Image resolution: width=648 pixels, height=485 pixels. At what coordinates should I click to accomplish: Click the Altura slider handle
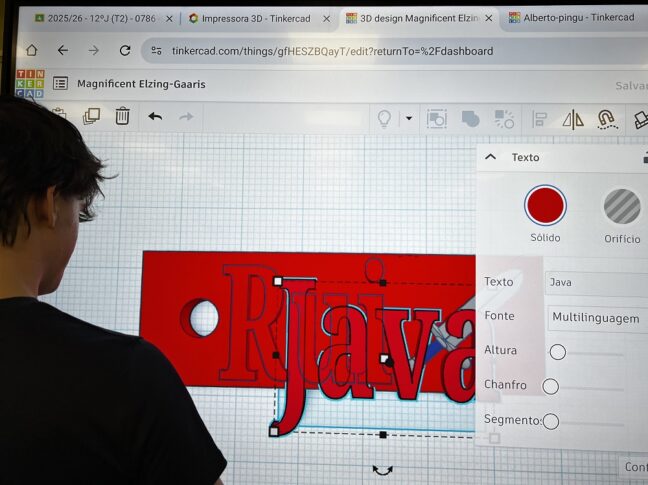tap(558, 352)
